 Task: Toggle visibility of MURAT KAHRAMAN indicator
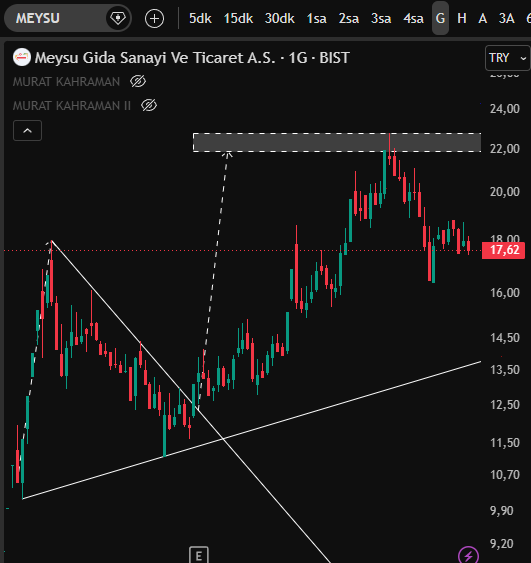[138, 82]
